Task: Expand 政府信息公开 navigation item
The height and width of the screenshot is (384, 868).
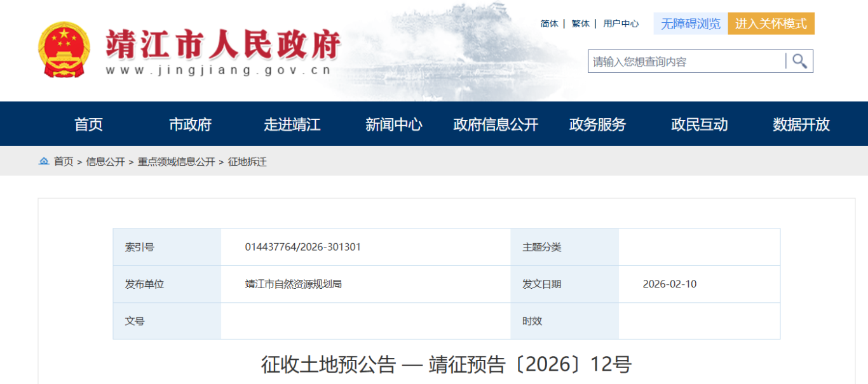Action: (x=496, y=124)
